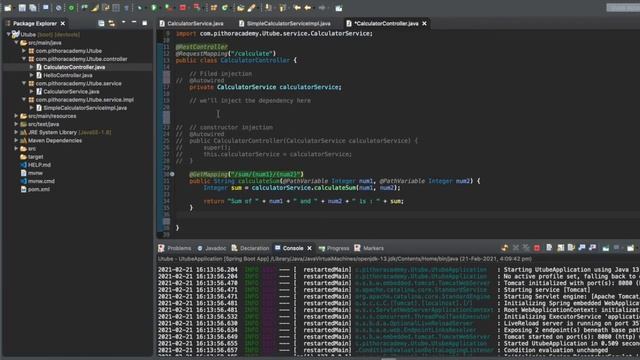The width and height of the screenshot is (640, 360).
Task: Click the New Java Class green C icon
Action: click(225, 8)
